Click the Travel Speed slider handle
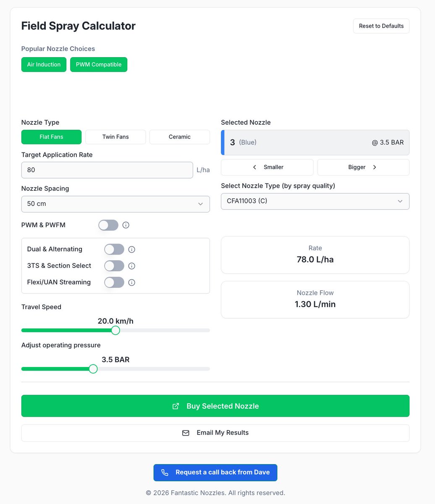The image size is (435, 504). [x=115, y=331]
